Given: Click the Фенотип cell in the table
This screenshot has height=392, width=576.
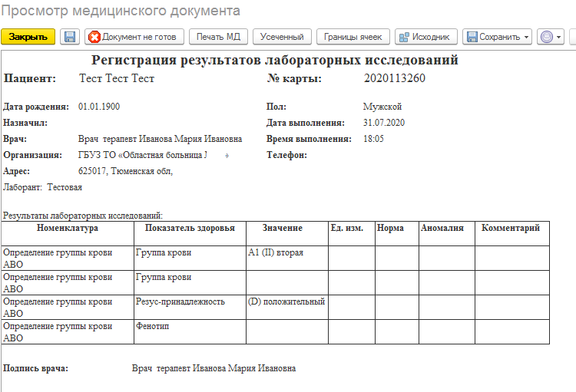Looking at the screenshot, I should [x=152, y=327].
